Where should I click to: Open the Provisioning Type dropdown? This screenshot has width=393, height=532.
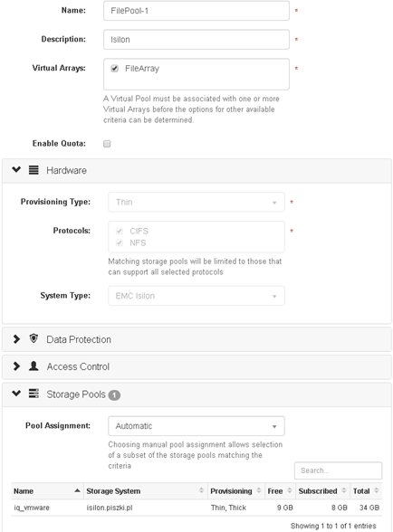(x=196, y=203)
